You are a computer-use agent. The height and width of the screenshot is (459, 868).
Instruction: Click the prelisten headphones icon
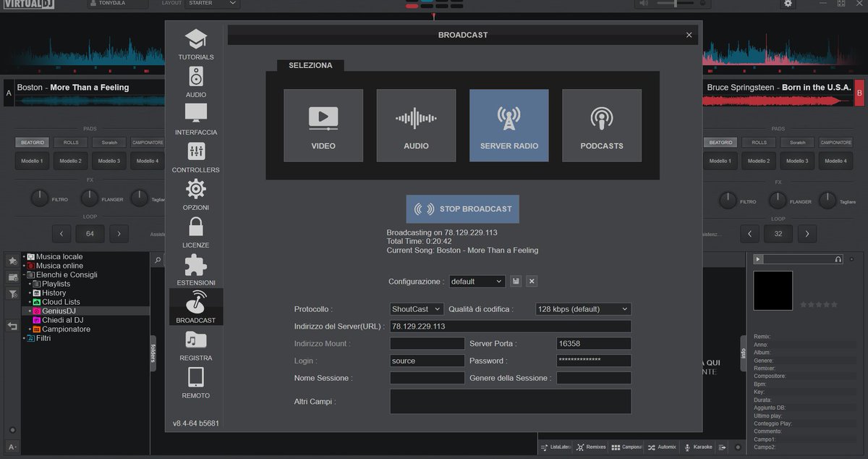(838, 259)
